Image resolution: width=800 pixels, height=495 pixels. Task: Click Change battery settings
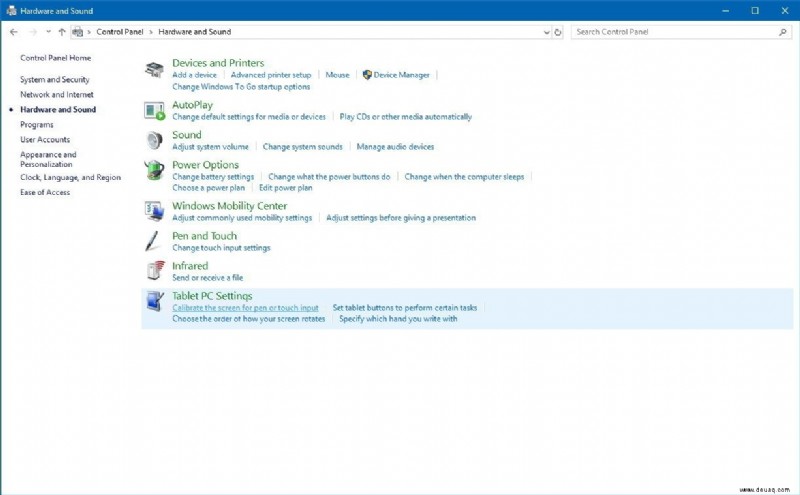[x=213, y=177]
